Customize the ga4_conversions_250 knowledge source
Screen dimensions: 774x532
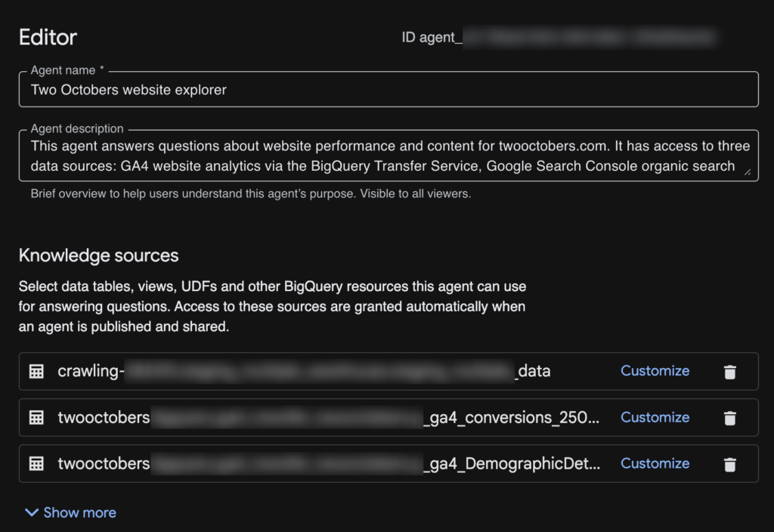click(655, 417)
